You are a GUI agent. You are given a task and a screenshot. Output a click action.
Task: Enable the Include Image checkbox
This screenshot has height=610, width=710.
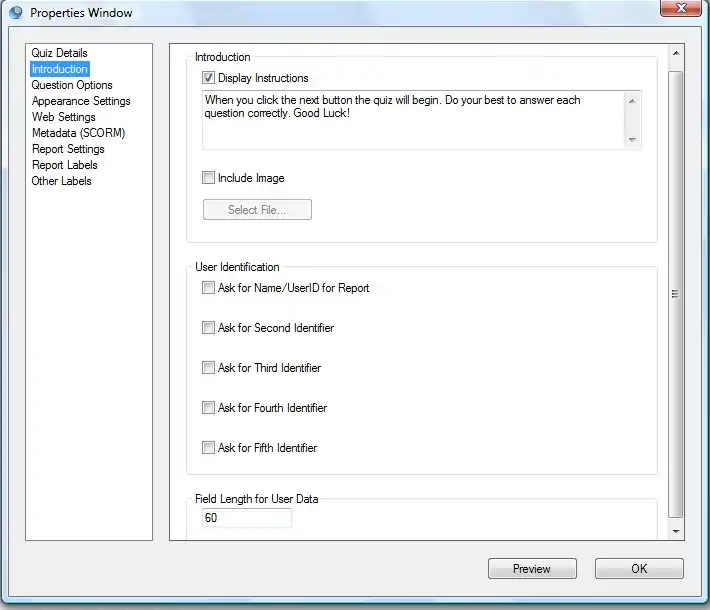pyautogui.click(x=209, y=178)
